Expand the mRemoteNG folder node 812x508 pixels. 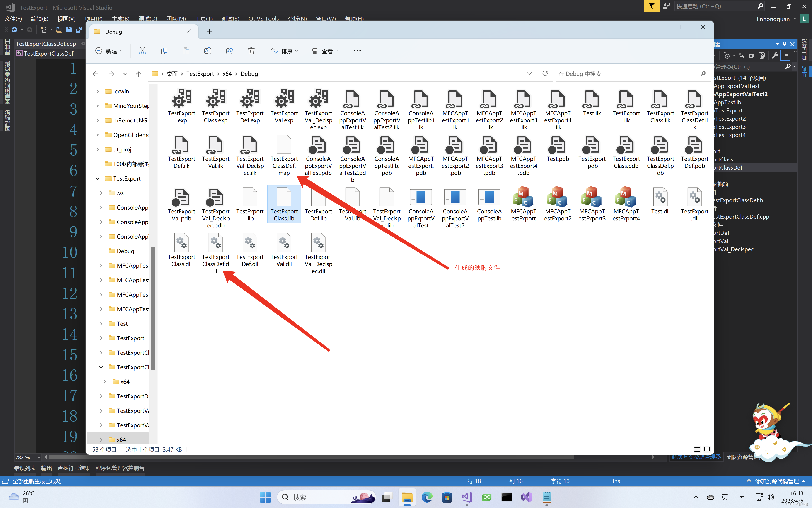click(x=97, y=120)
